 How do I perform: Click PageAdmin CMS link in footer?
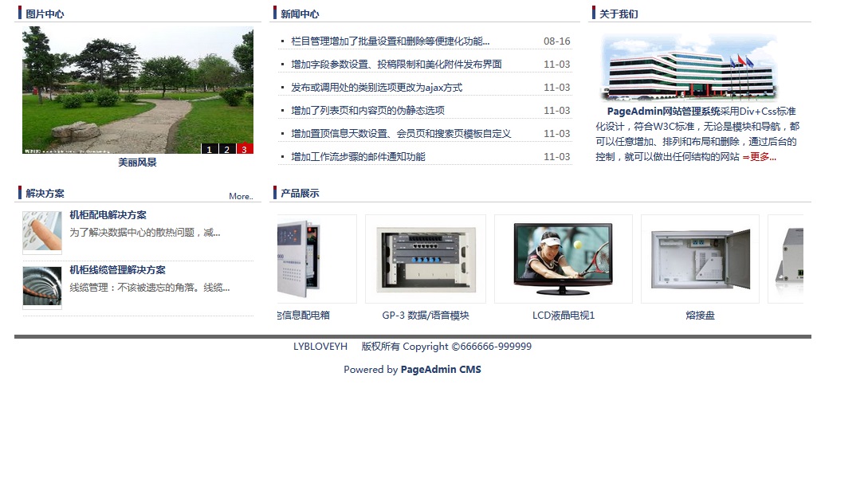click(441, 370)
